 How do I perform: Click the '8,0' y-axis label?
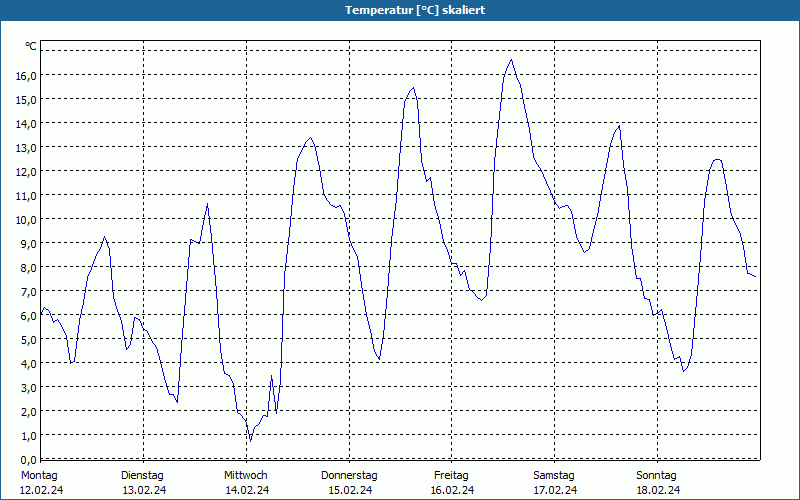point(28,267)
